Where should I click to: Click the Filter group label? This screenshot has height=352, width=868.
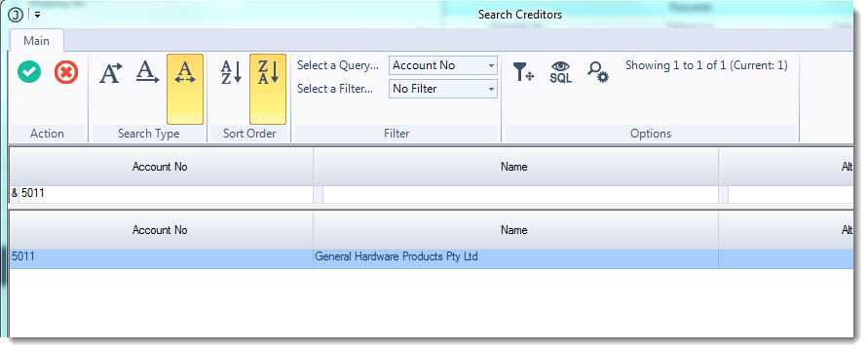(396, 134)
